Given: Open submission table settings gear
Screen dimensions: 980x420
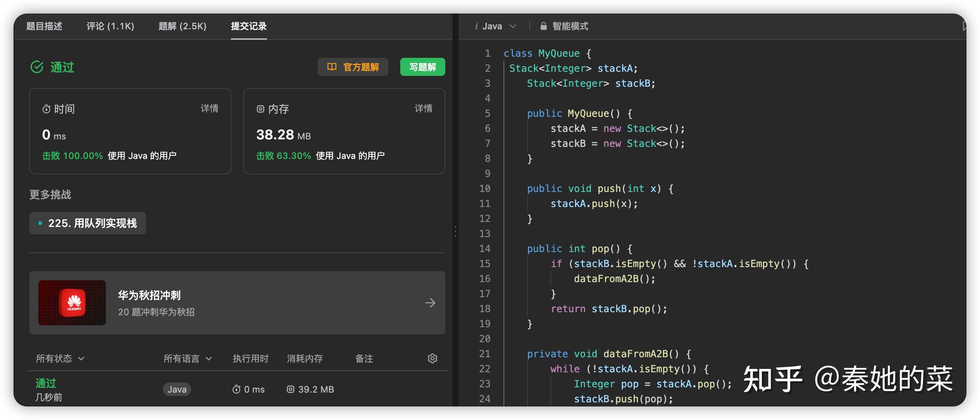Looking at the screenshot, I should (x=432, y=358).
